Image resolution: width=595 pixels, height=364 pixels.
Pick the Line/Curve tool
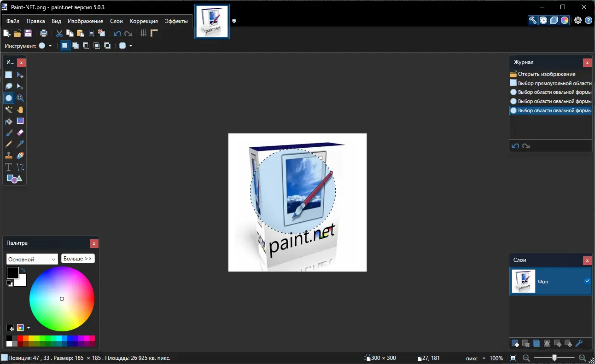click(20, 167)
